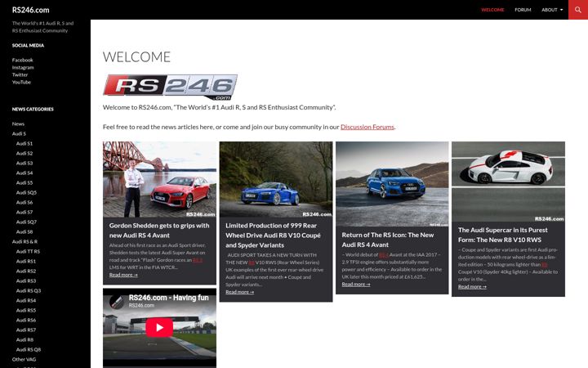The image size is (588, 368).
Task: Open the Audi S4 category
Action: [24, 173]
